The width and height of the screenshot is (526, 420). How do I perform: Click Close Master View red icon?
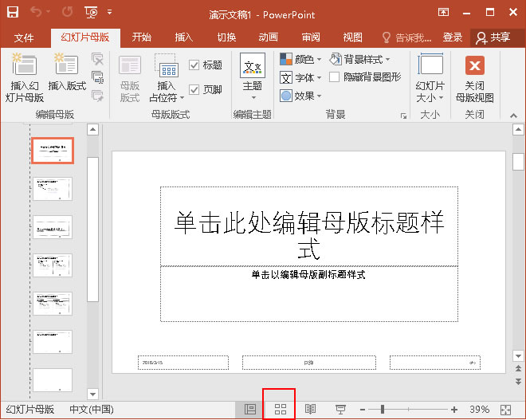pyautogui.click(x=475, y=66)
